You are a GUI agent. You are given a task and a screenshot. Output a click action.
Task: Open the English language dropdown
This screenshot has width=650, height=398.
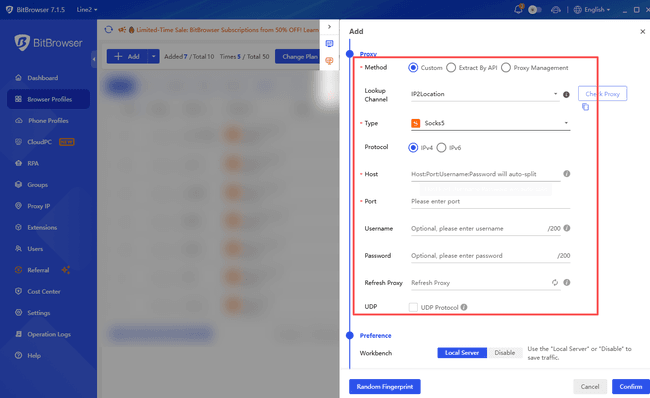point(592,10)
